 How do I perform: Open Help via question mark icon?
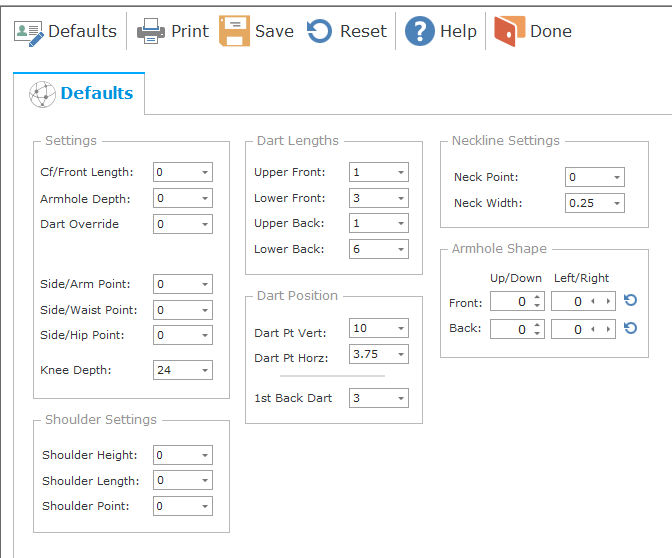coord(419,32)
